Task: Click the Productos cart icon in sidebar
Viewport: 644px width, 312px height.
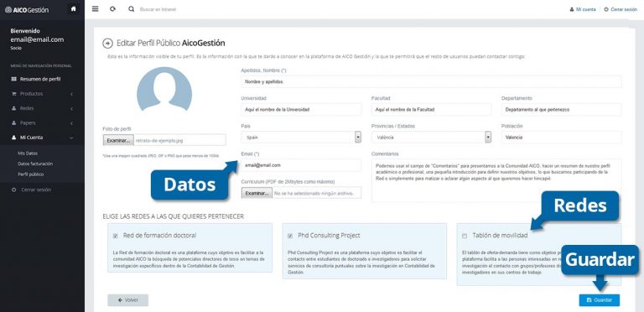Action: 13,94
